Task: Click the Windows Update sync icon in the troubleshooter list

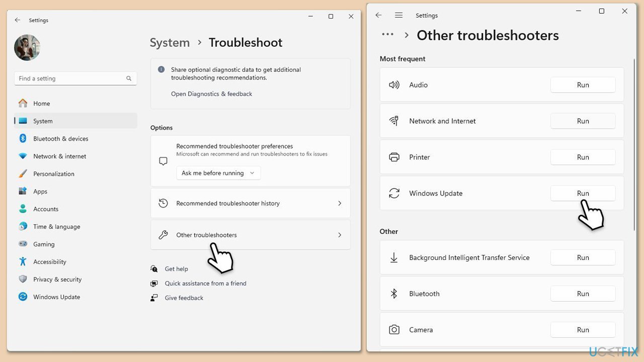Action: [394, 194]
